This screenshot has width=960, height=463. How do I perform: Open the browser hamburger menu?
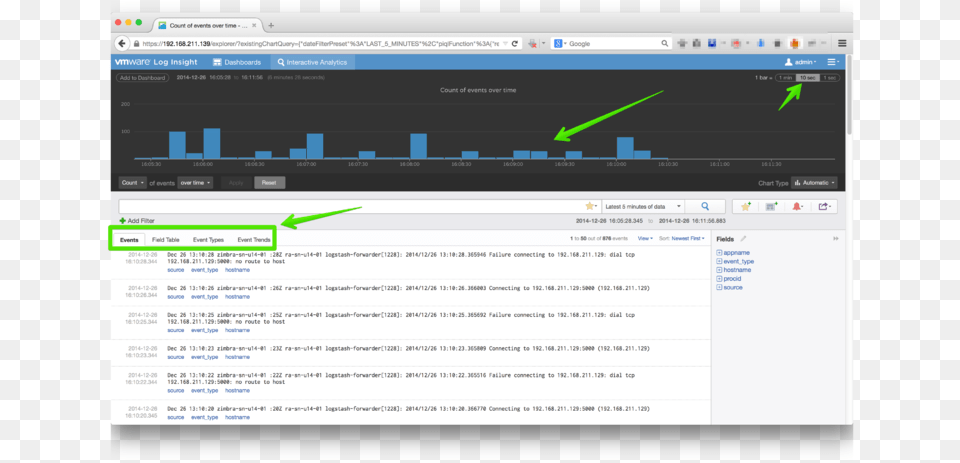click(x=842, y=43)
